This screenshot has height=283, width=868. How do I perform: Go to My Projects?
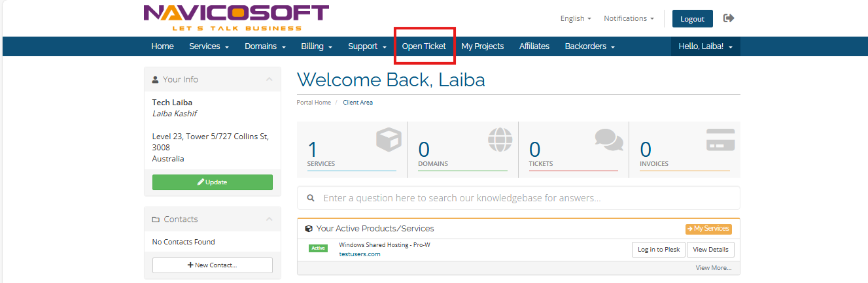(482, 46)
